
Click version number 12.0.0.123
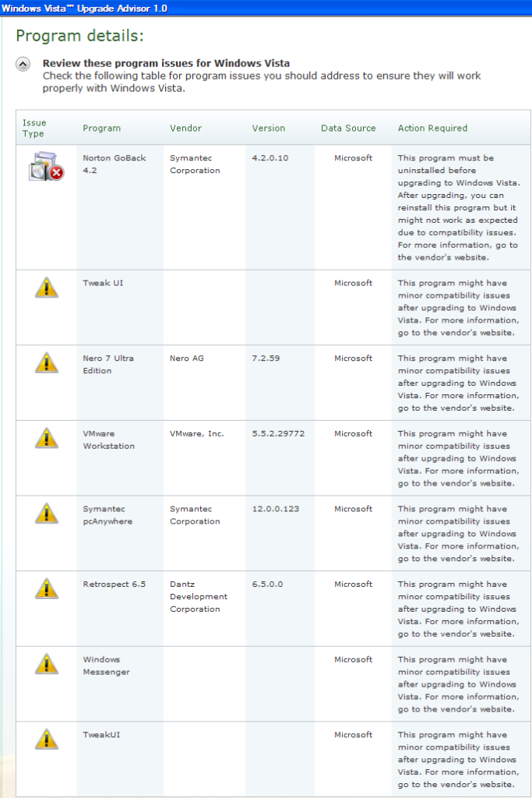click(276, 509)
